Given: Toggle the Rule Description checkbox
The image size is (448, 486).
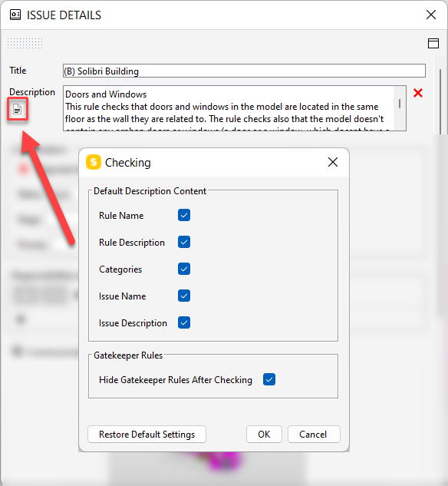Looking at the screenshot, I should pos(184,242).
